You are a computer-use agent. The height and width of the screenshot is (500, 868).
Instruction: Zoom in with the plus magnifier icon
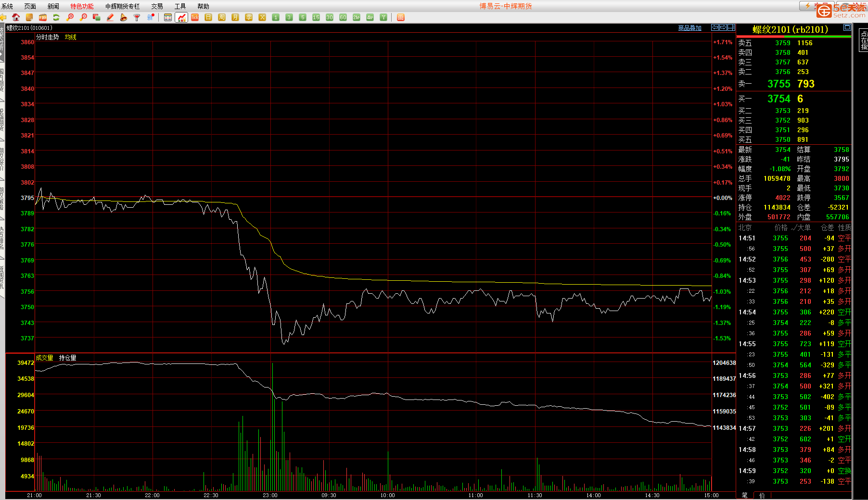pyautogui.click(x=70, y=17)
